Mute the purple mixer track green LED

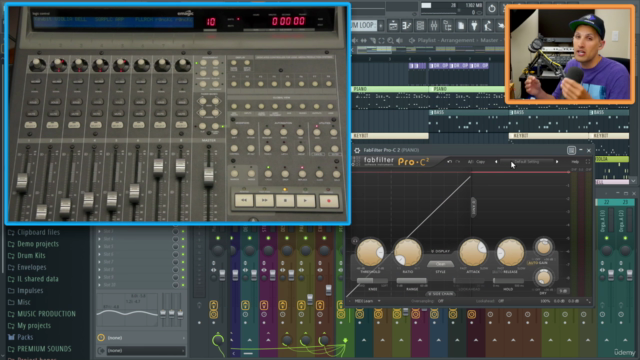pyautogui.click(x=268, y=238)
